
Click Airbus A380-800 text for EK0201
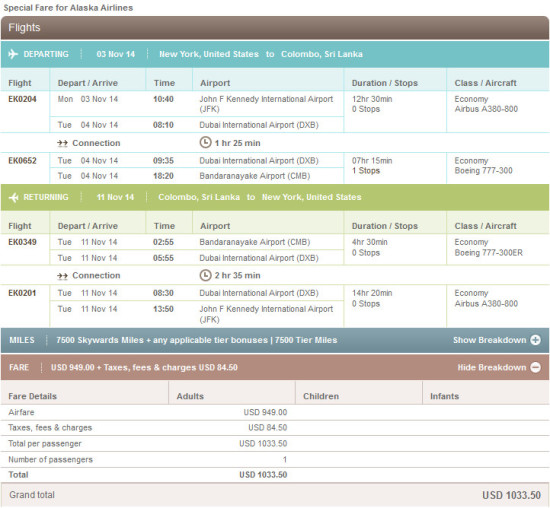tap(486, 303)
